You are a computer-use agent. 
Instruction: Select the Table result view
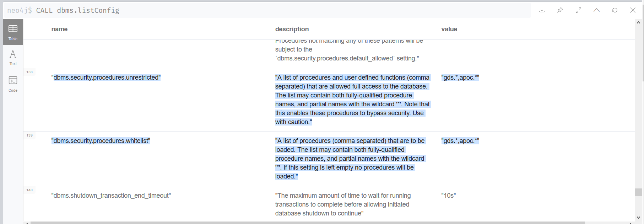[13, 32]
